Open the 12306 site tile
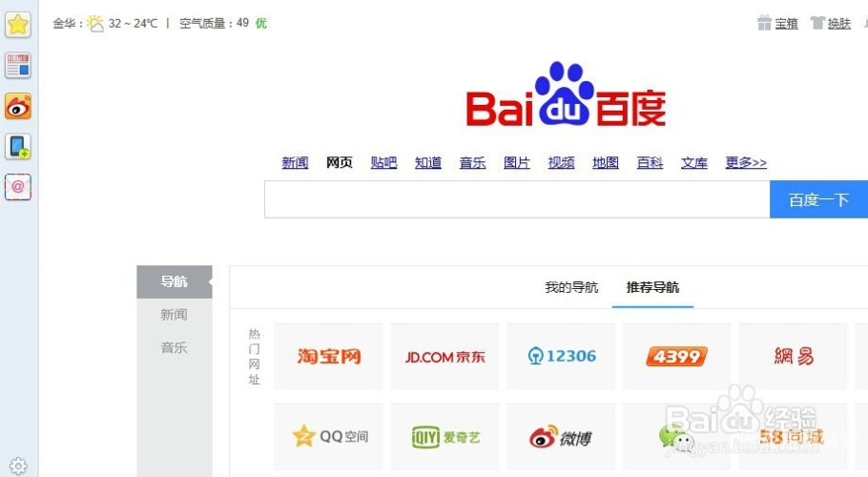868x477 pixels. 561,357
